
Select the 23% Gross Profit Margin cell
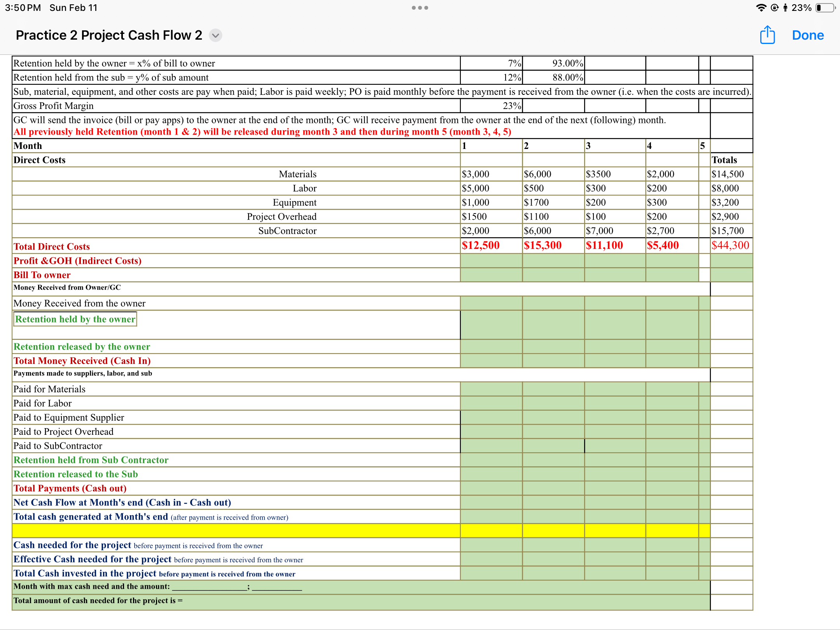click(x=491, y=106)
